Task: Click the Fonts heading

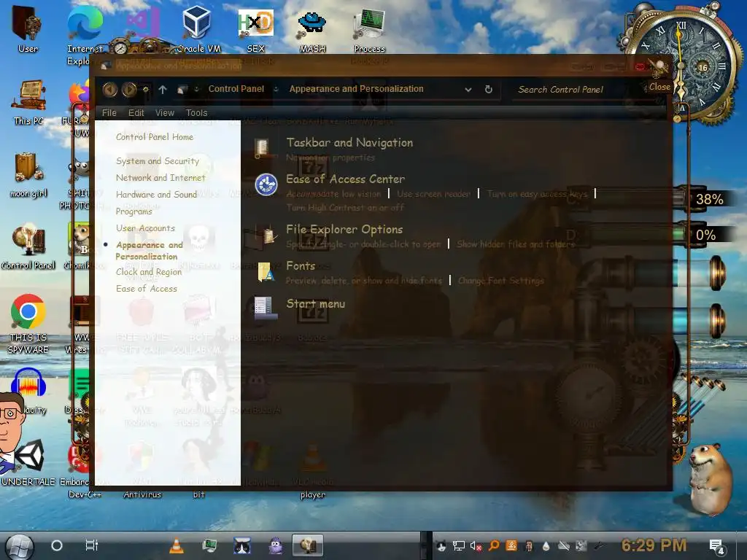Action: pos(301,265)
